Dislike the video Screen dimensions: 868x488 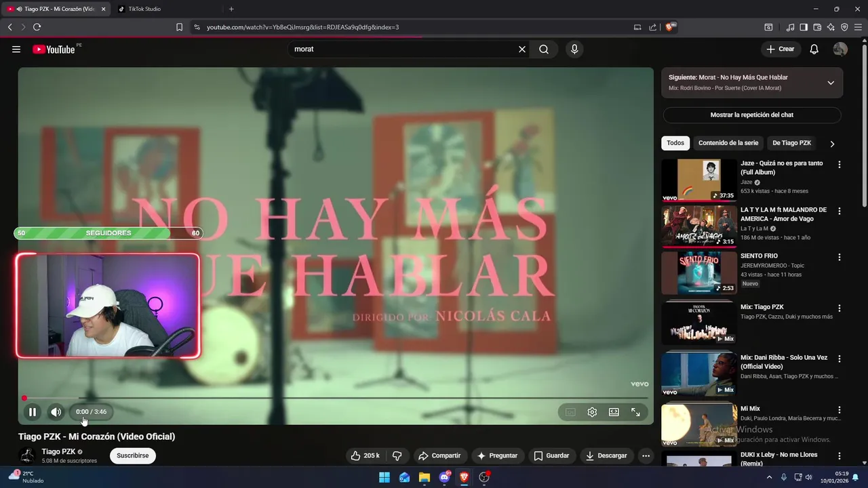pos(397,455)
